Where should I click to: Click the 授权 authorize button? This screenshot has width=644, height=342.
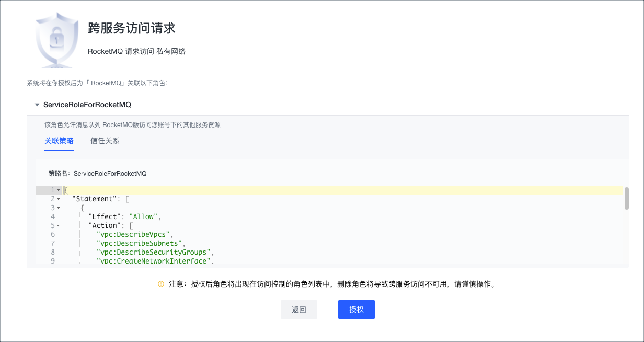click(x=356, y=310)
